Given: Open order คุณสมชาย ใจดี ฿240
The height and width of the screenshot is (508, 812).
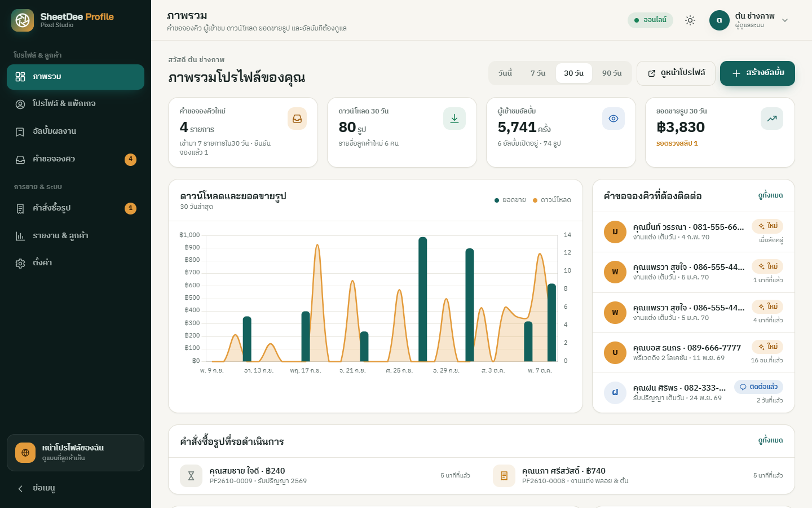Looking at the screenshot, I should coord(325,476).
